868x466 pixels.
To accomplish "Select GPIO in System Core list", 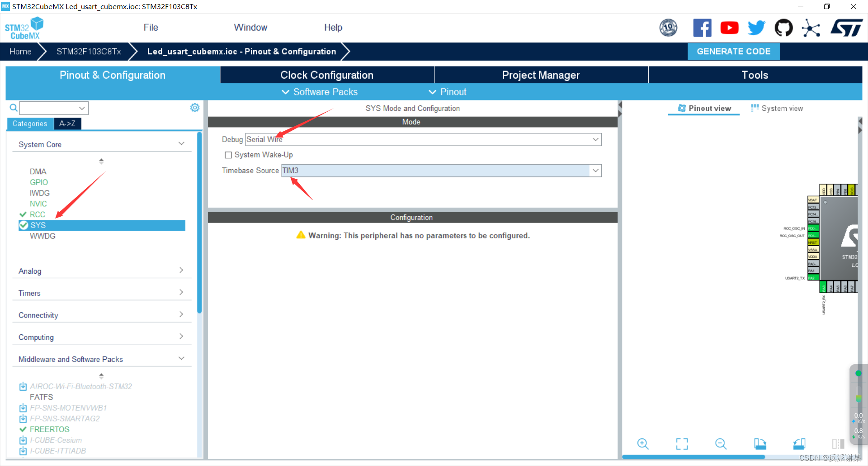I will [x=39, y=182].
